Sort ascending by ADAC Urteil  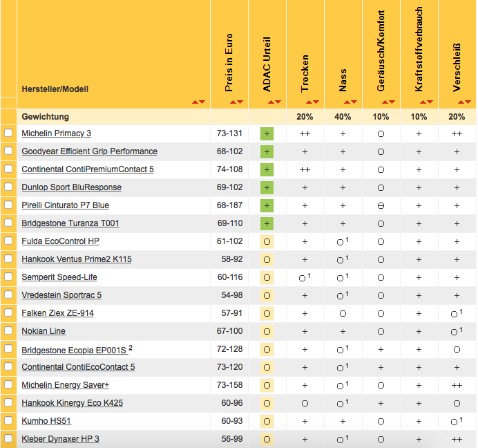pos(271,102)
